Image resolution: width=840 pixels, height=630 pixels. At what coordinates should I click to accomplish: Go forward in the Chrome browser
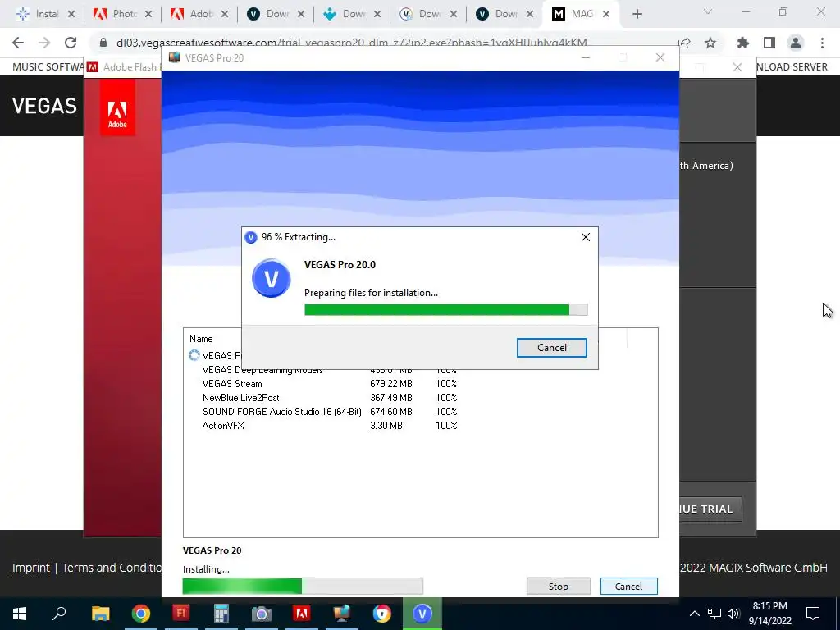pyautogui.click(x=44, y=43)
